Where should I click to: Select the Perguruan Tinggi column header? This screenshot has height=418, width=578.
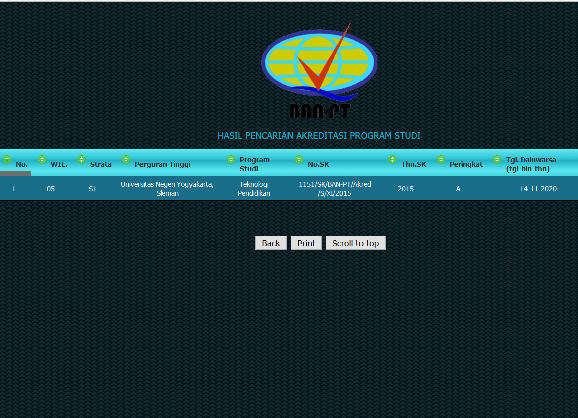tap(162, 164)
